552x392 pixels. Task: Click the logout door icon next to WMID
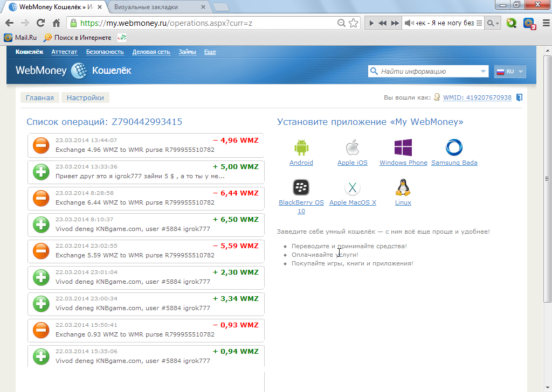click(519, 97)
